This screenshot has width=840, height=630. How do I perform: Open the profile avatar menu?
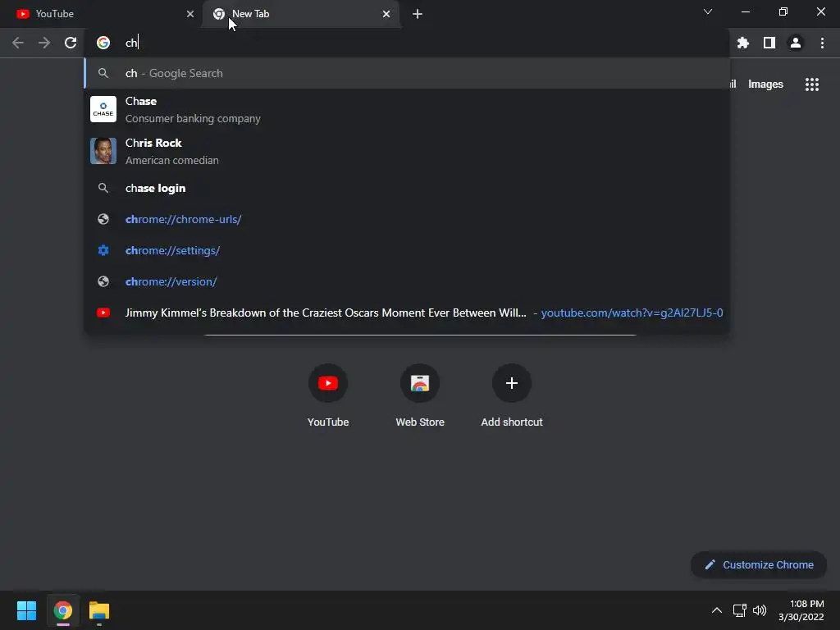click(796, 43)
